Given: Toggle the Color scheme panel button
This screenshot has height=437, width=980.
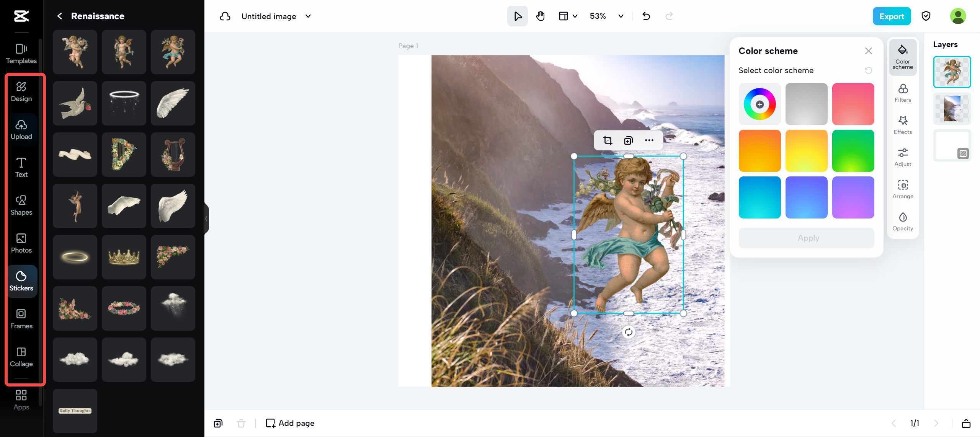Looking at the screenshot, I should coord(903,57).
